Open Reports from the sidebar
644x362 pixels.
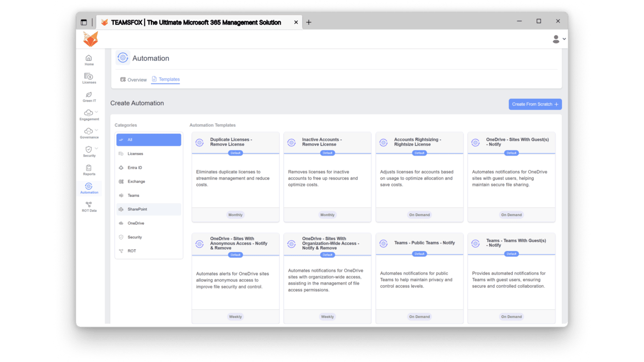[89, 170]
